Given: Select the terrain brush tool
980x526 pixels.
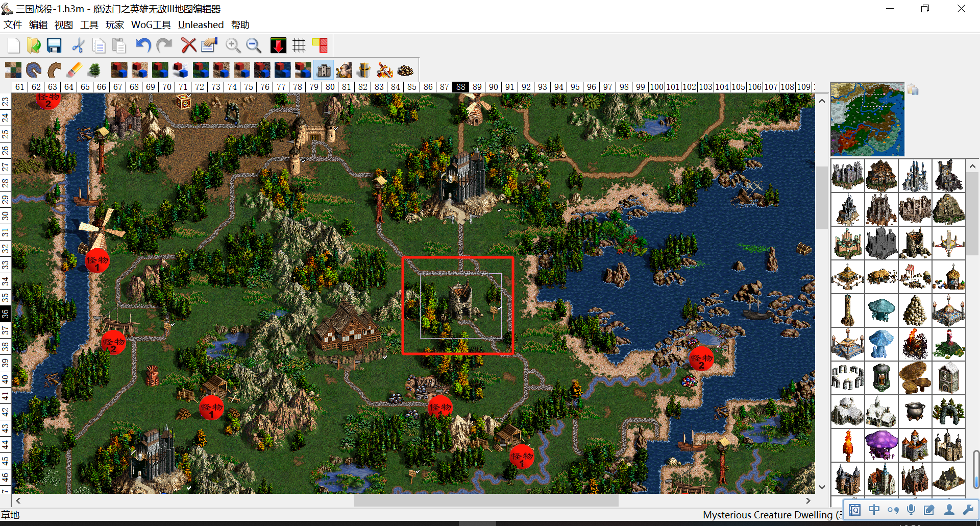Looking at the screenshot, I should [13, 70].
